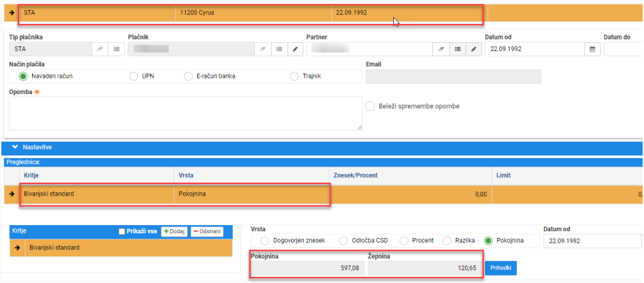Click into the Opomba text area

tap(186, 114)
